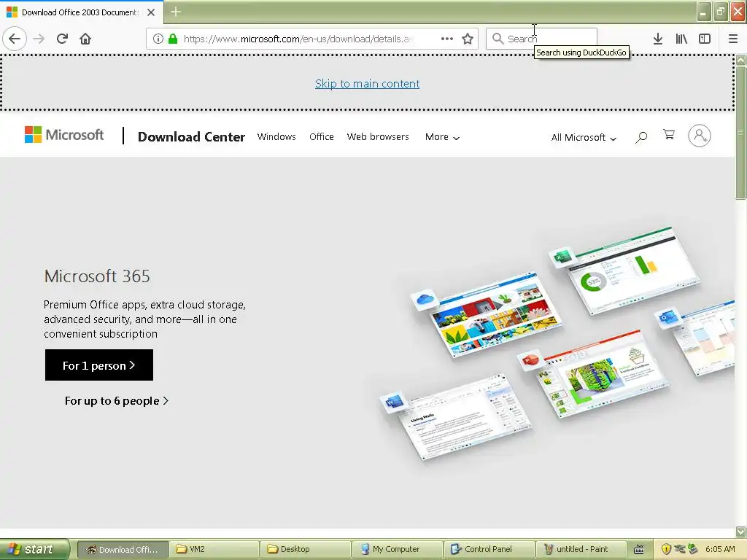Click the vertical scrollbar thumb
This screenshot has height=560, width=747.
click(741, 133)
